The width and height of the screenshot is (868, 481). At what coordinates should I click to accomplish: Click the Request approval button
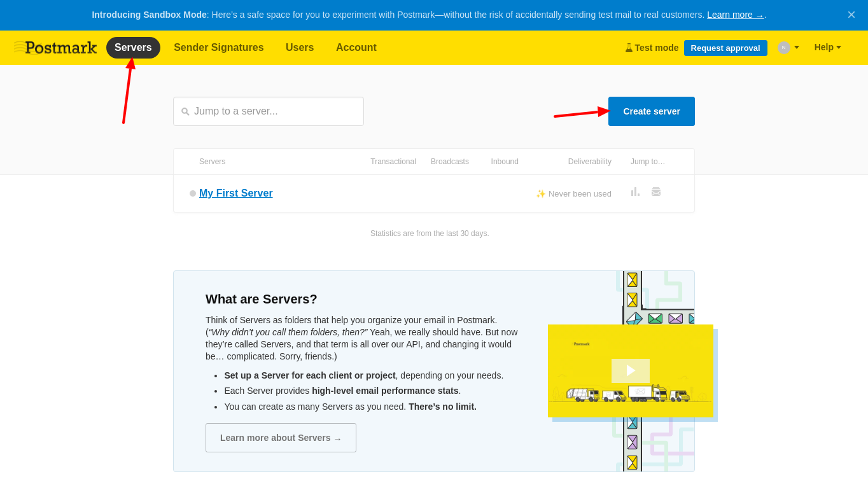click(725, 48)
